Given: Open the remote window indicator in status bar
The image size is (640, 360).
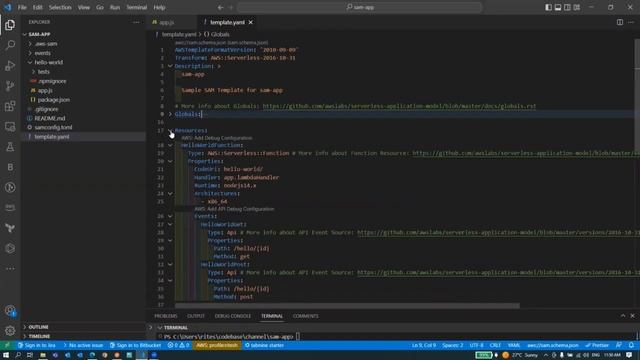Looking at the screenshot, I should tap(7, 345).
